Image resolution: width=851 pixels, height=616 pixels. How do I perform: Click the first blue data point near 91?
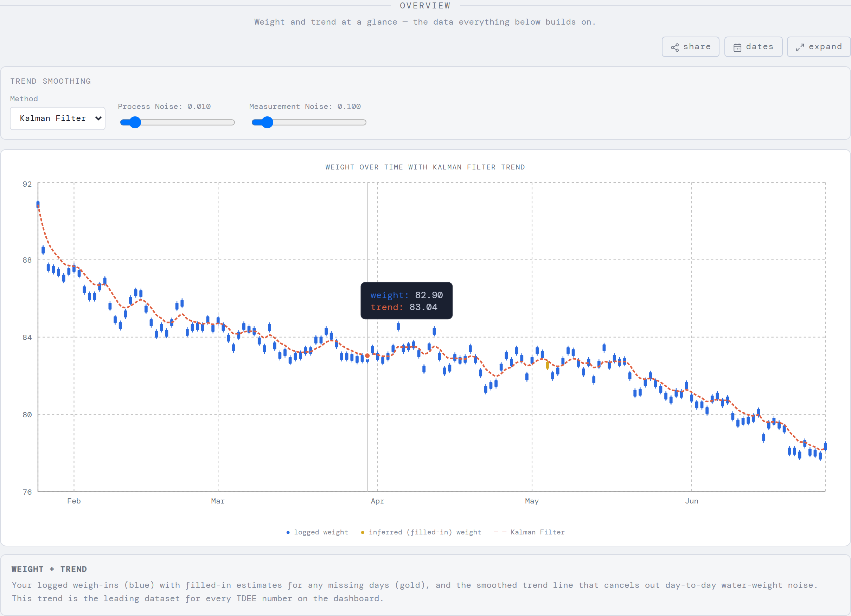pos(38,205)
